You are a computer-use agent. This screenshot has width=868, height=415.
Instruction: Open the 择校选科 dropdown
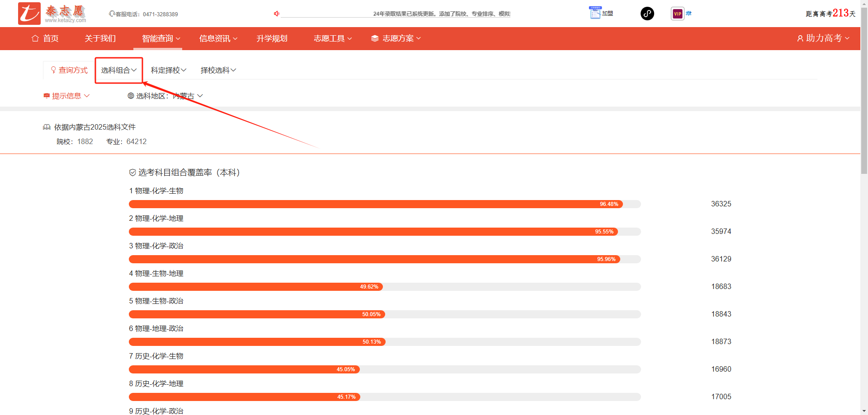[x=218, y=70]
